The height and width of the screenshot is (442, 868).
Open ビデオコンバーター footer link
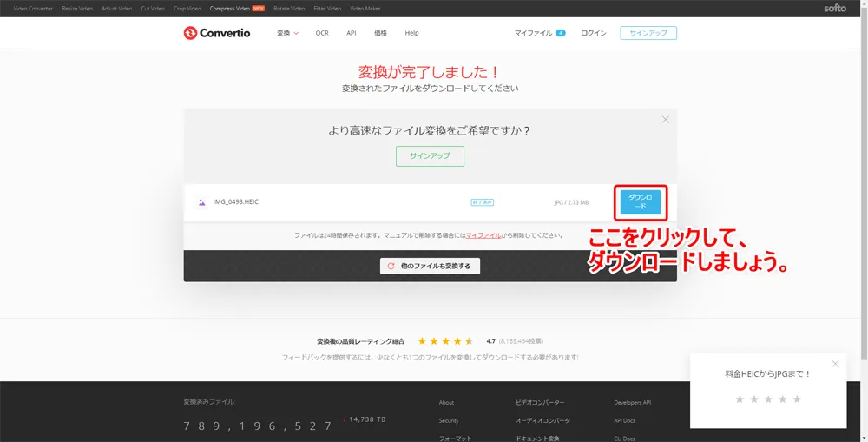[540, 403]
